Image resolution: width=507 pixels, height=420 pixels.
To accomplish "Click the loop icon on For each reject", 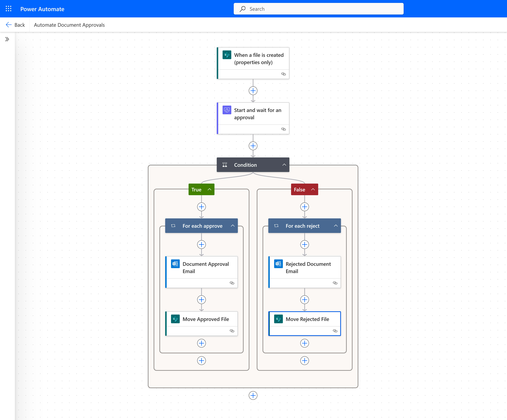I will (x=276, y=226).
